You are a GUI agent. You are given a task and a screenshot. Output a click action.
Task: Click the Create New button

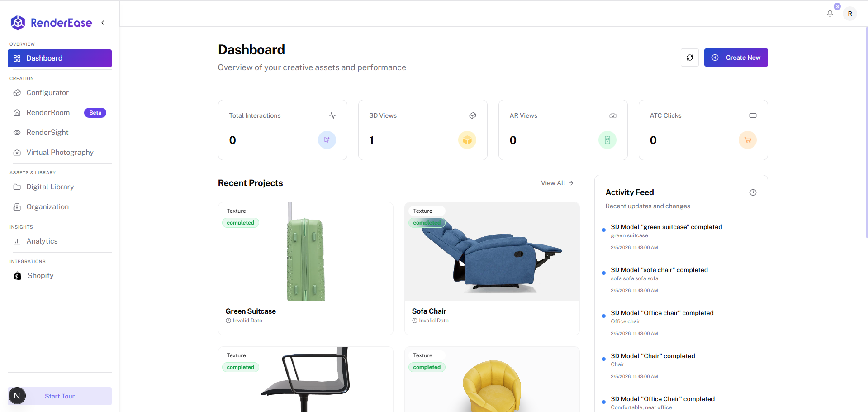(x=736, y=57)
